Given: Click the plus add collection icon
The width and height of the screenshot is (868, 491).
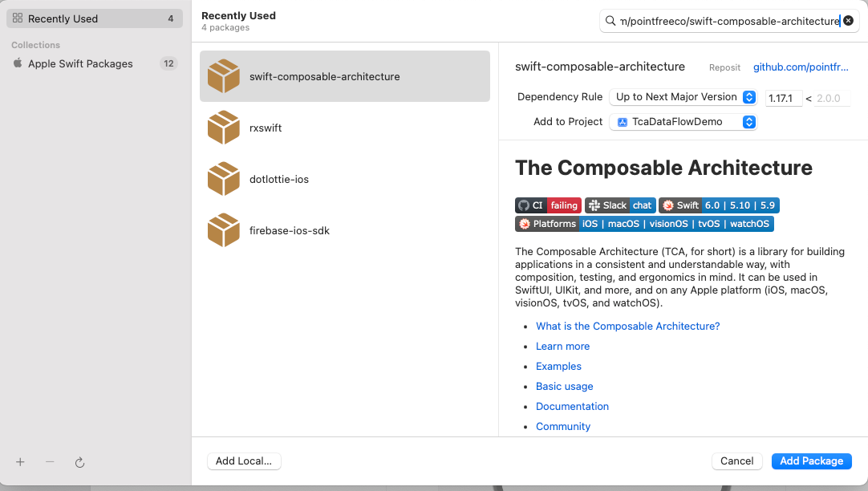Looking at the screenshot, I should (21, 462).
